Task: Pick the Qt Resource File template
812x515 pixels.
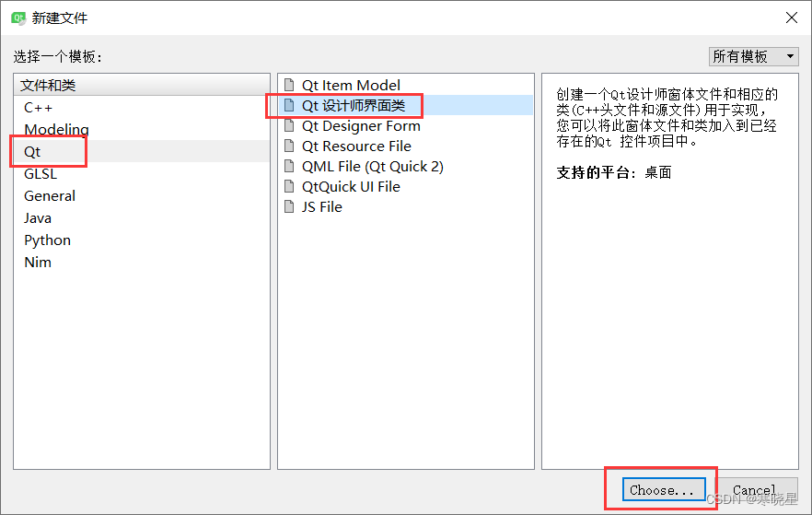Action: [406, 146]
